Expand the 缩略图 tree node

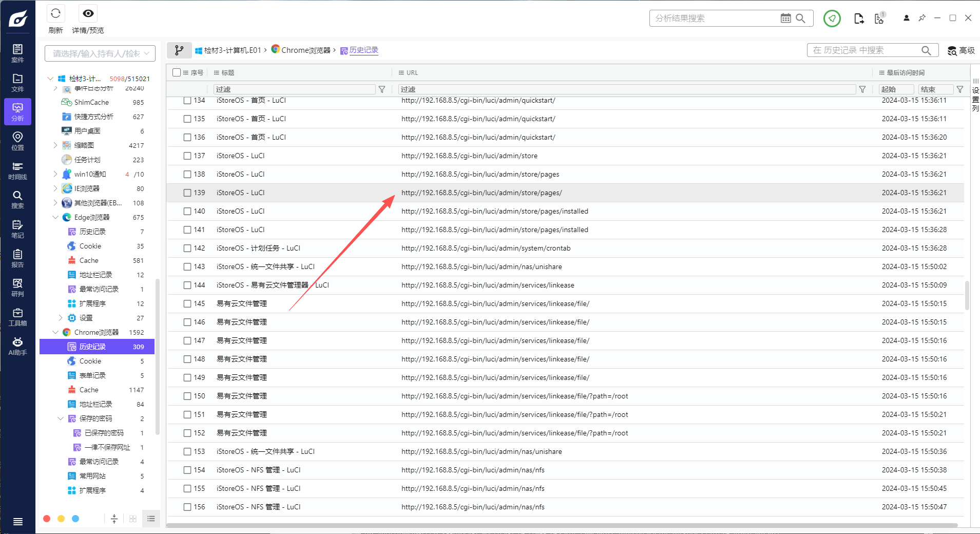(x=55, y=145)
